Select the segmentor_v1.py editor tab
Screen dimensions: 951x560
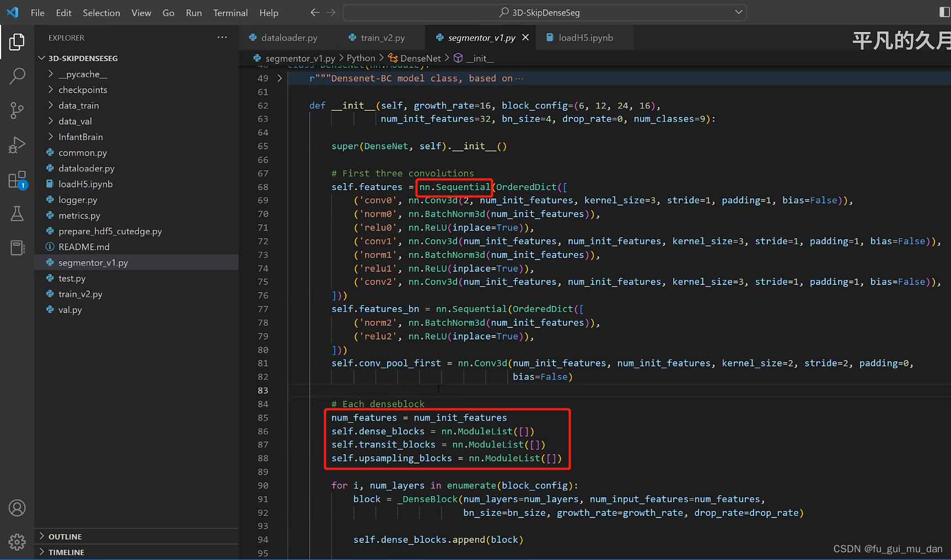pos(481,37)
